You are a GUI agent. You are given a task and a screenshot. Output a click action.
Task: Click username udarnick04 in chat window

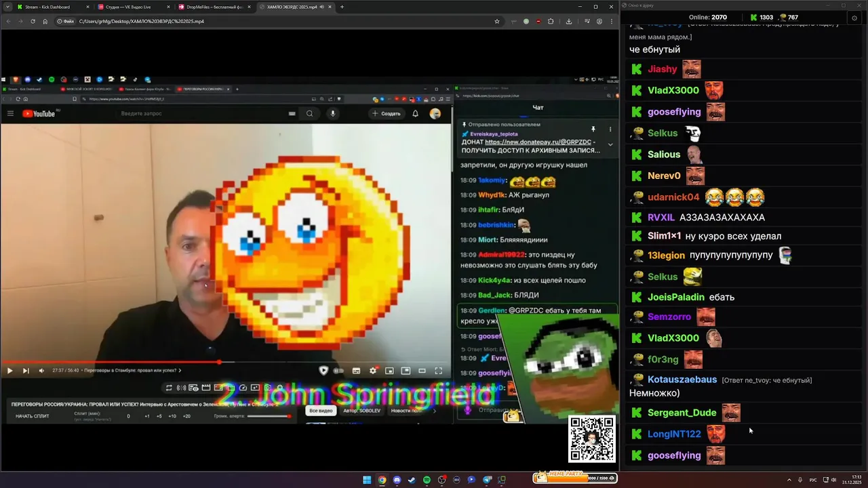(673, 197)
